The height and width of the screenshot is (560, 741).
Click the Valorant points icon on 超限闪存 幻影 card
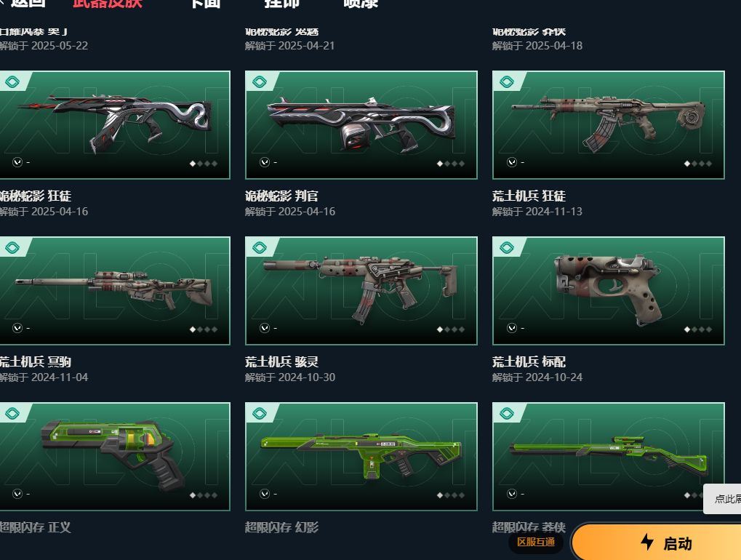265,494
